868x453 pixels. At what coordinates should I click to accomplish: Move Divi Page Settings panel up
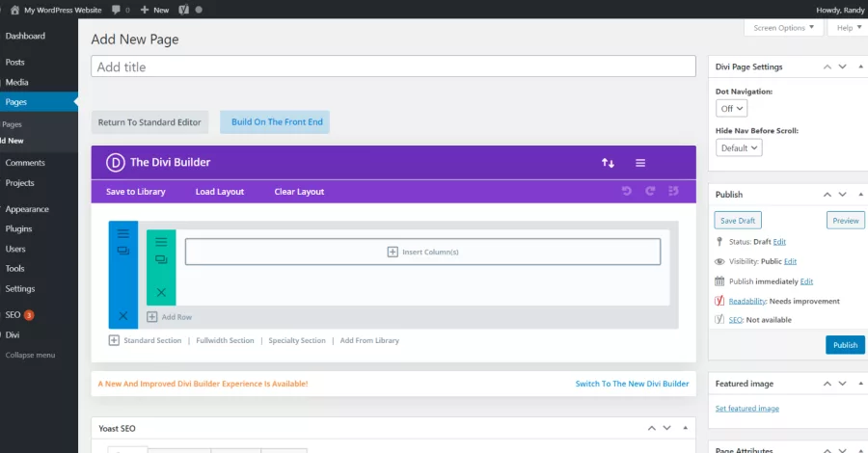click(827, 67)
